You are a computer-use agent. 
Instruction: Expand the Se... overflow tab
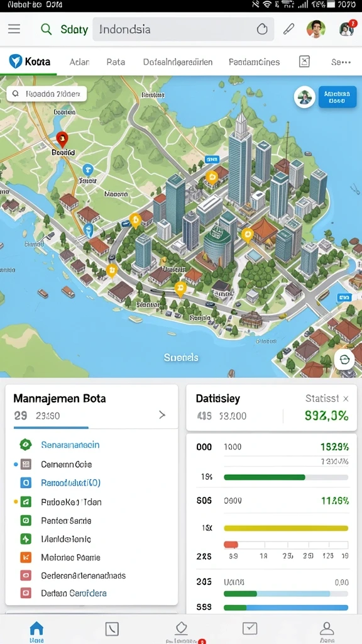pyautogui.click(x=341, y=62)
